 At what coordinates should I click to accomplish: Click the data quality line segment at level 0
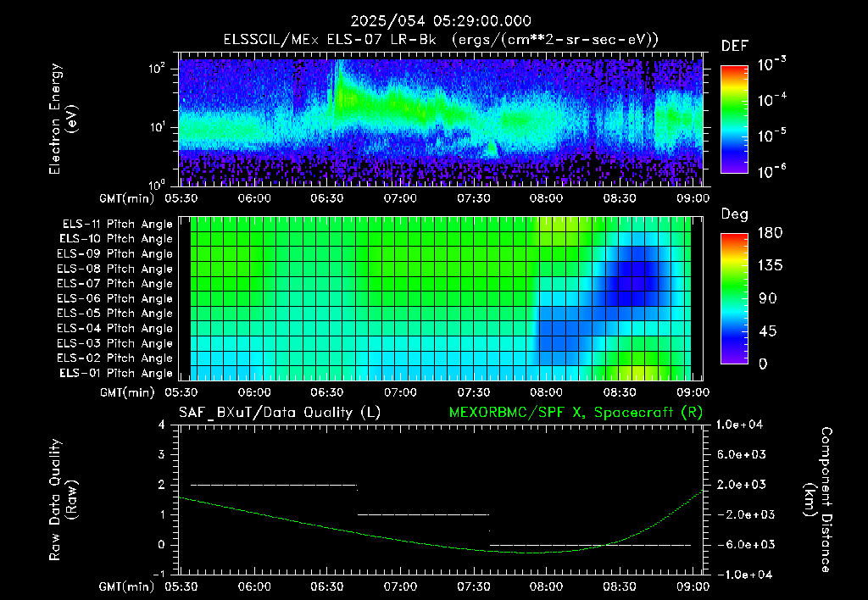591,545
